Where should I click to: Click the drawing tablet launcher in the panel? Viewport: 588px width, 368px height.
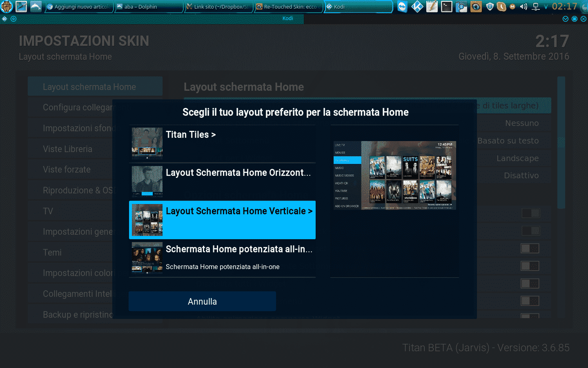point(21,7)
